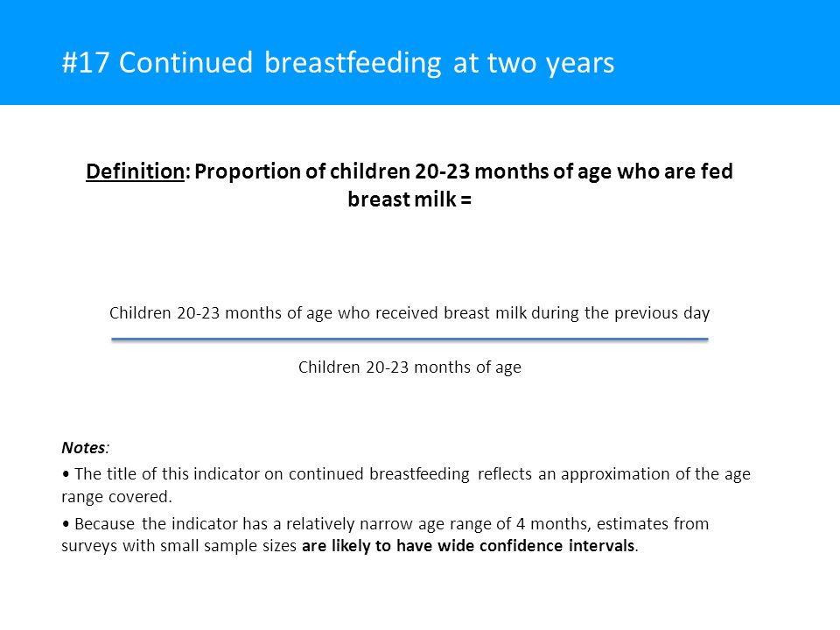
Task: Click the underlined word 'Definition'
Action: pyautogui.click(x=135, y=171)
